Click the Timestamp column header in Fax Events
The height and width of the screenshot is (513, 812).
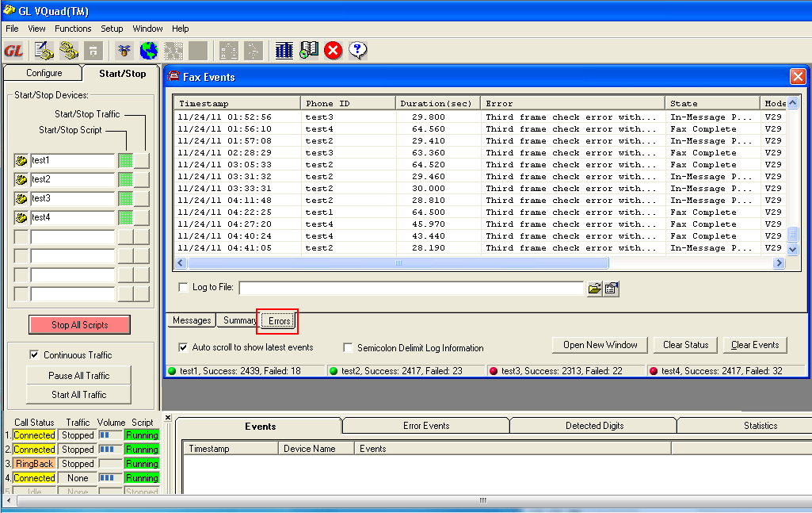point(237,103)
